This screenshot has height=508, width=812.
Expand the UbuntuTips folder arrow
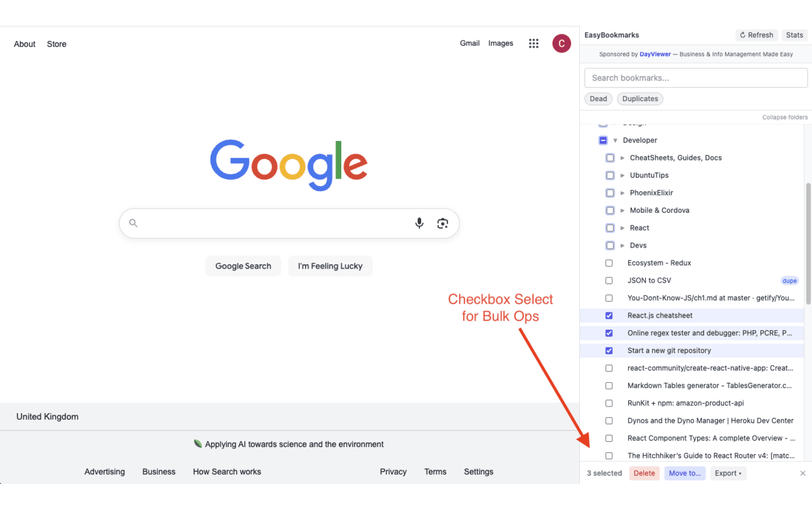622,175
